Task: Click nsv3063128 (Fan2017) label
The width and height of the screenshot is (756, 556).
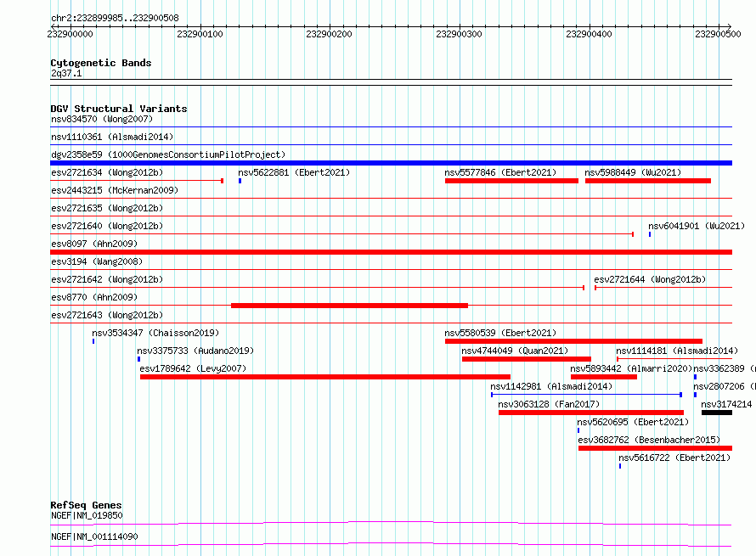Action: click(x=549, y=404)
